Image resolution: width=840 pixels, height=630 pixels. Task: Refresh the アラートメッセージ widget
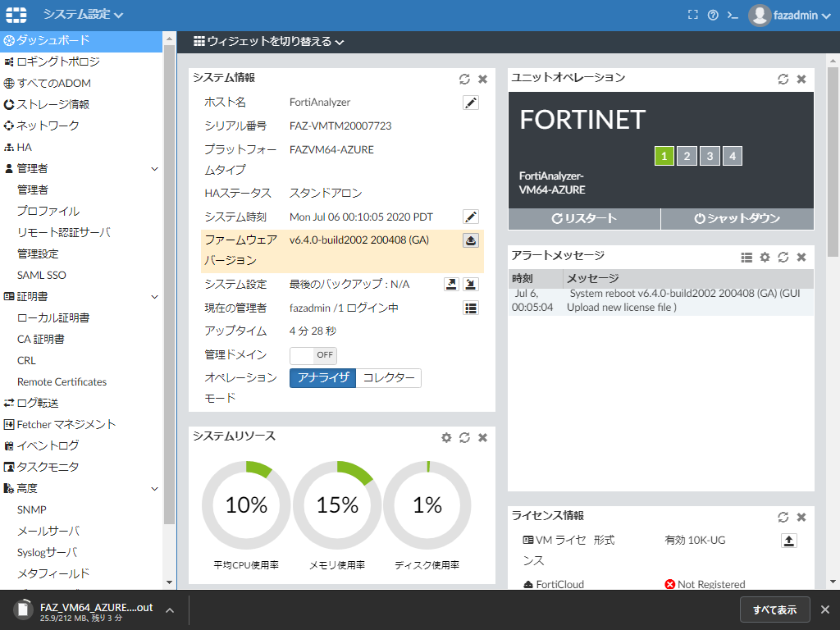pos(783,257)
